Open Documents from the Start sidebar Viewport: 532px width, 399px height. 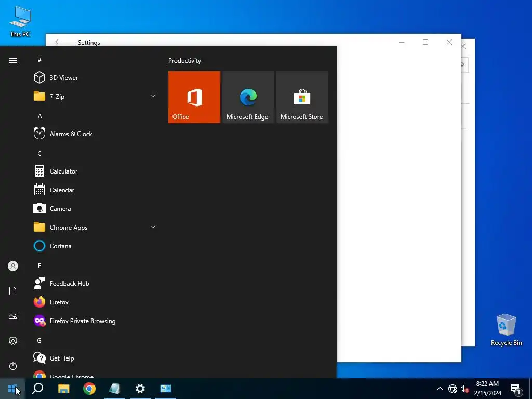pyautogui.click(x=13, y=291)
